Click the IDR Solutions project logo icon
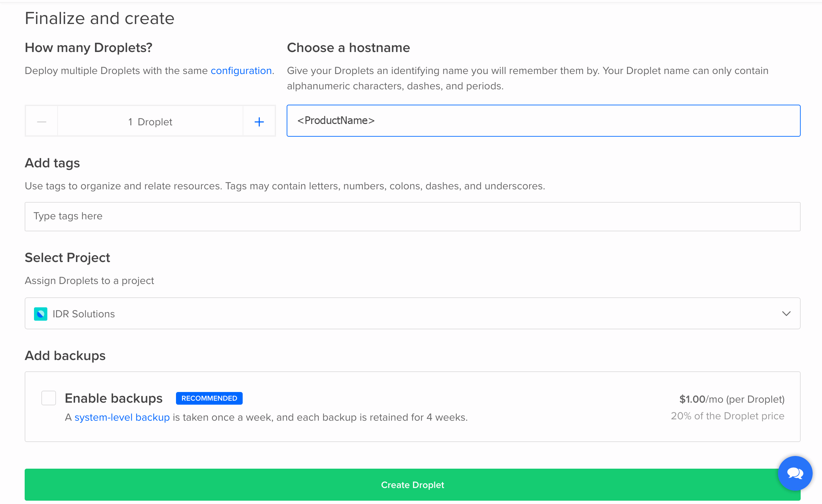The image size is (822, 504). click(x=41, y=314)
